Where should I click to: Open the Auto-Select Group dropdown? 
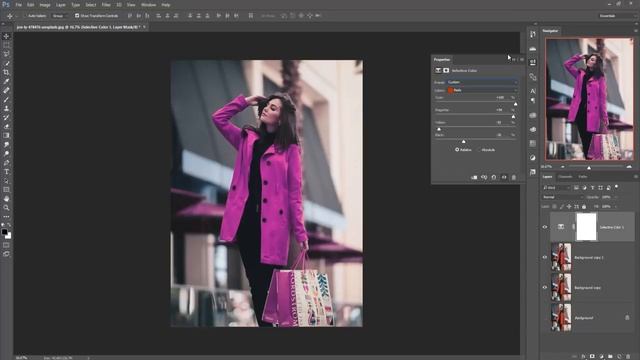point(60,16)
